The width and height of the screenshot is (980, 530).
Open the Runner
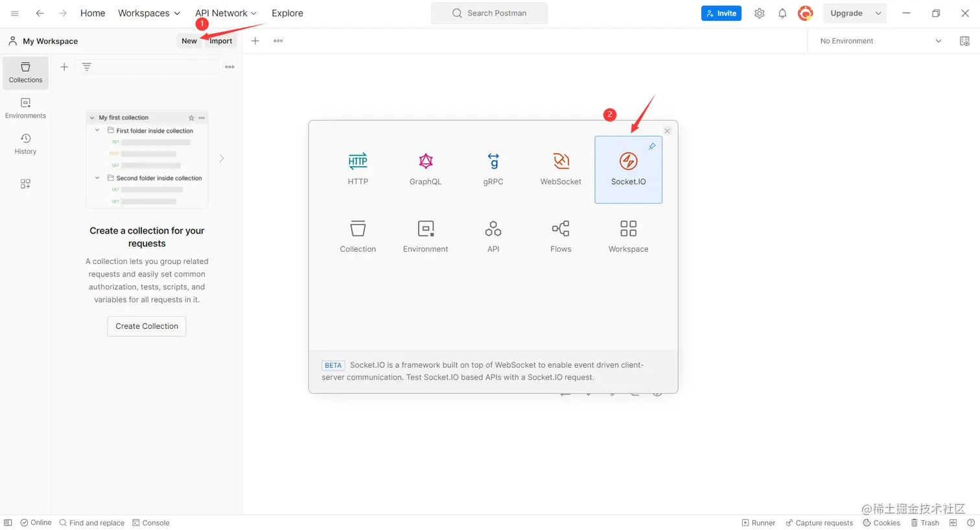(758, 523)
